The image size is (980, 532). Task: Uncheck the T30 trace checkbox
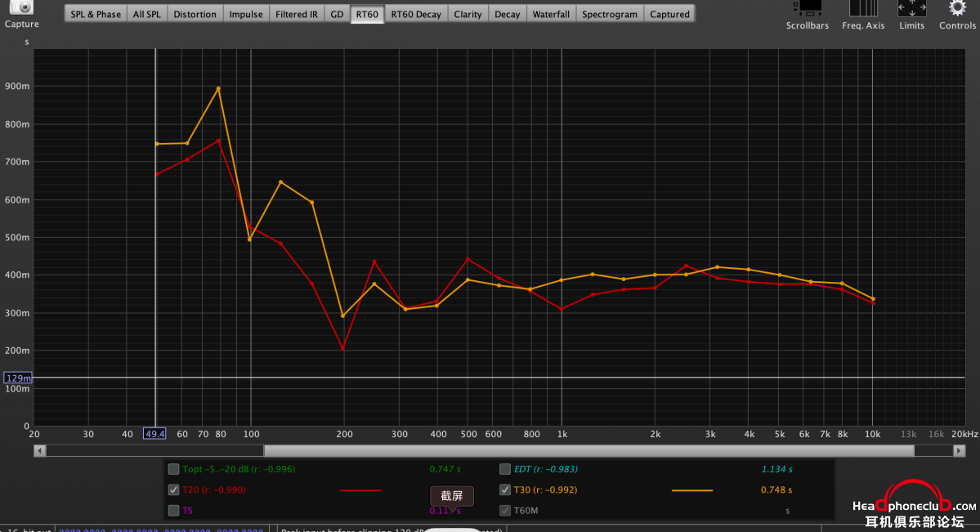pos(505,490)
